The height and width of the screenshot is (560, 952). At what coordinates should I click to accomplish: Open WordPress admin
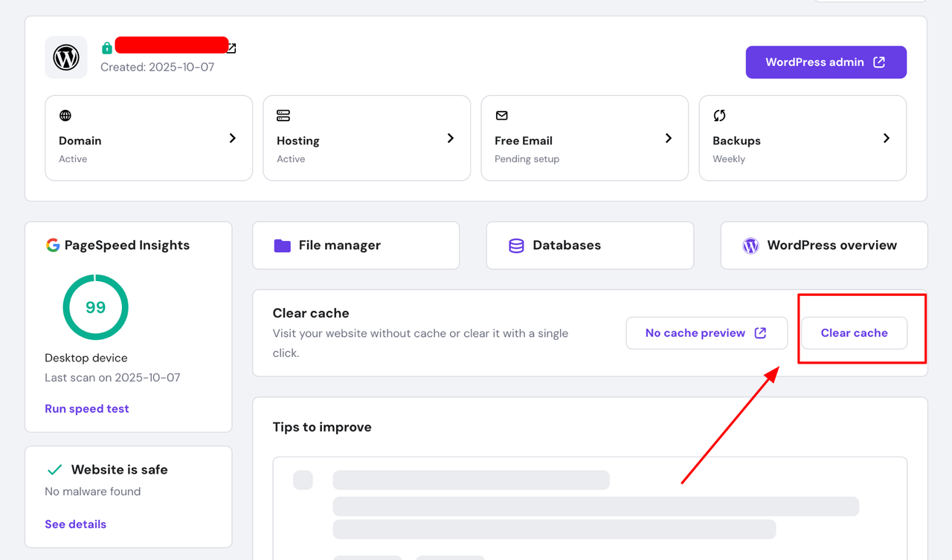[826, 62]
